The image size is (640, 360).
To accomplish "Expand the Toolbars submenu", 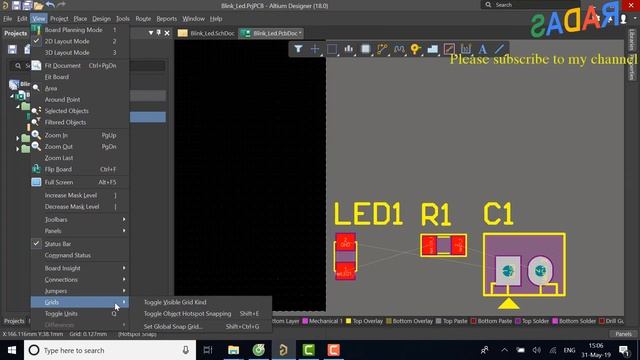I will (80, 219).
